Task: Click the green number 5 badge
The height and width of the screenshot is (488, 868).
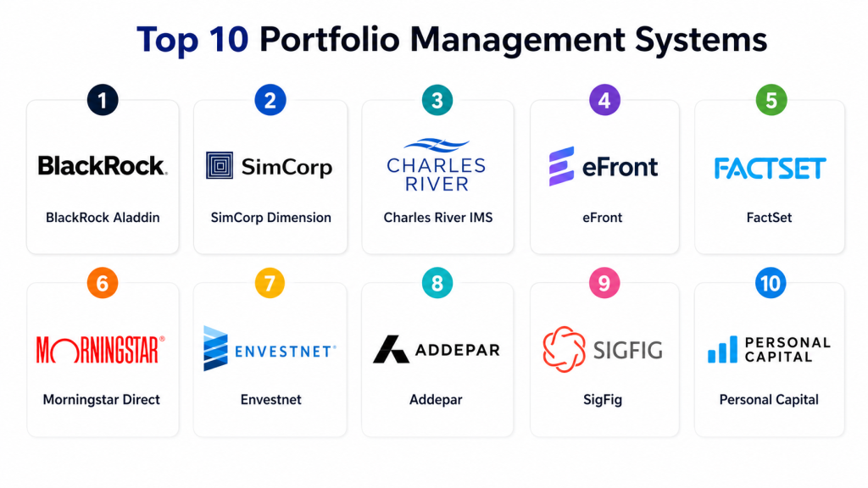Action: (x=771, y=101)
